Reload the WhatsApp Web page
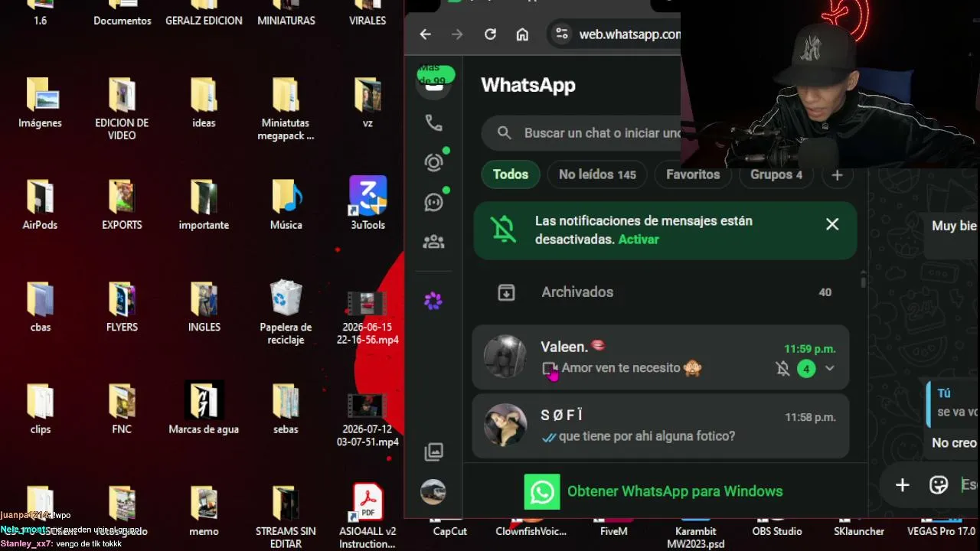This screenshot has height=551, width=980. tap(490, 34)
